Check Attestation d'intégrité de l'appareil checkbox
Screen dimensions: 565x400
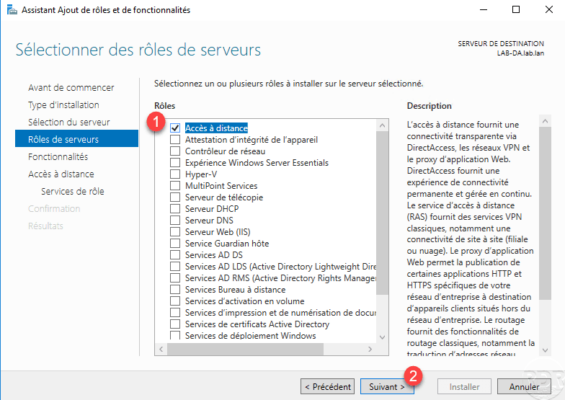click(x=175, y=139)
